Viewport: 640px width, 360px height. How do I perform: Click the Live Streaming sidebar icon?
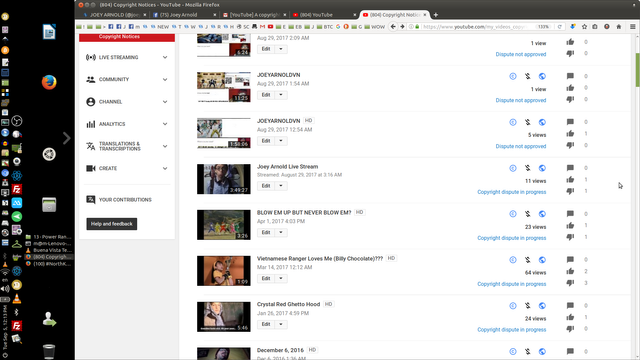pos(91,57)
